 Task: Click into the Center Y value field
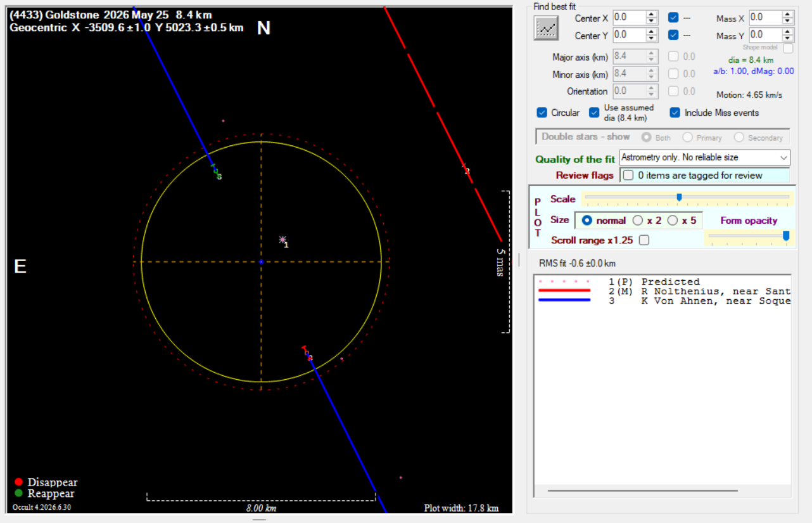coord(630,35)
